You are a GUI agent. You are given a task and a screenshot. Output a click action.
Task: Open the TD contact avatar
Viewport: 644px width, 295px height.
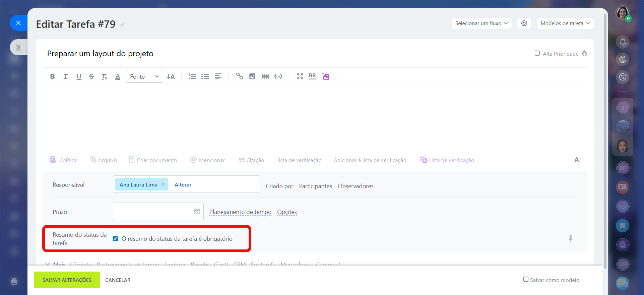(x=623, y=207)
